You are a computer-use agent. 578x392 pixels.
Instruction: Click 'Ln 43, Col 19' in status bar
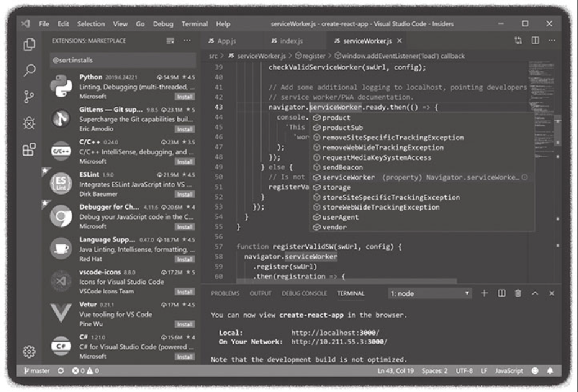click(396, 370)
